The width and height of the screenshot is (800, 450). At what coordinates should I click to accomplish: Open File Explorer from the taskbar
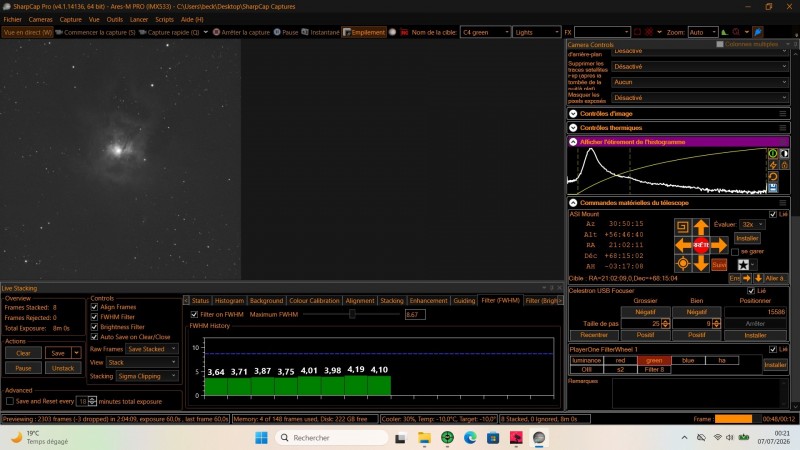[424, 438]
